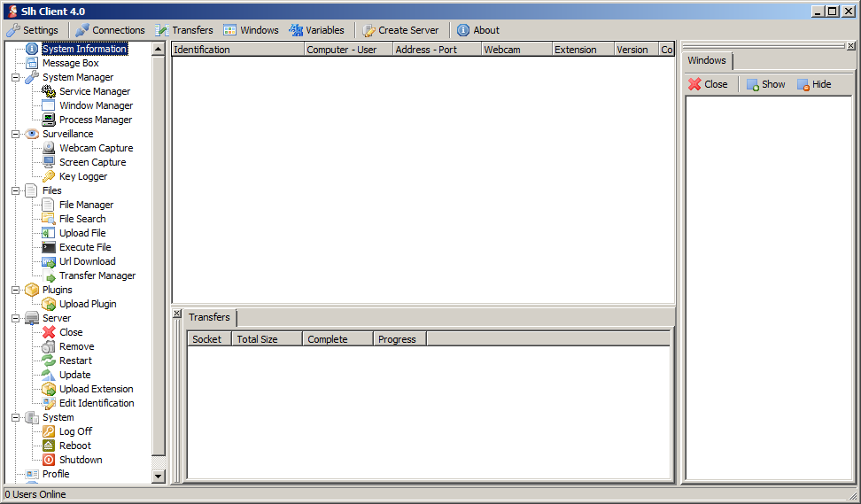Click the tree scrollbar down arrow
Viewport: 861px width, 504px height.
[x=159, y=476]
